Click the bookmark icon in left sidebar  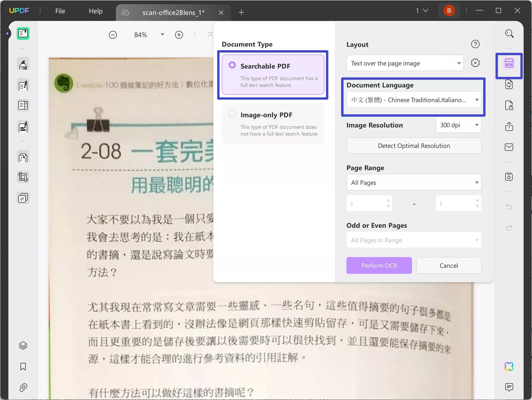pos(23,366)
